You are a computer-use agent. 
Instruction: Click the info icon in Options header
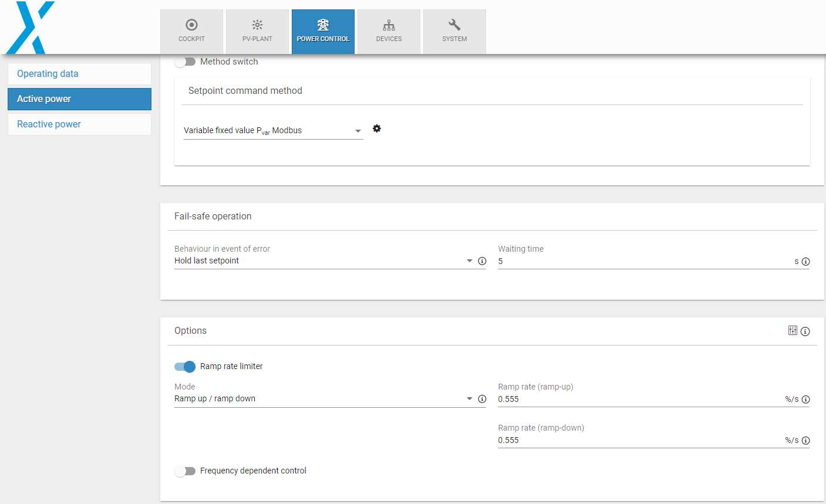pos(805,332)
